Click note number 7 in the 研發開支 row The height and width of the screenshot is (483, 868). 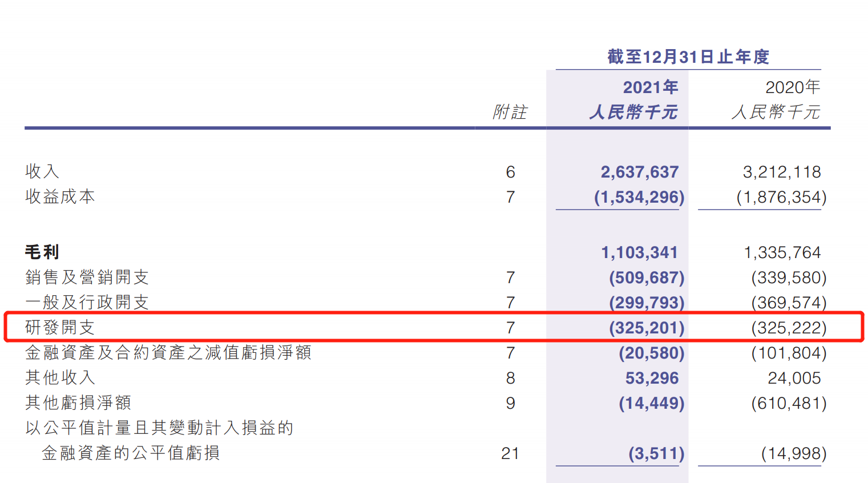coord(510,328)
